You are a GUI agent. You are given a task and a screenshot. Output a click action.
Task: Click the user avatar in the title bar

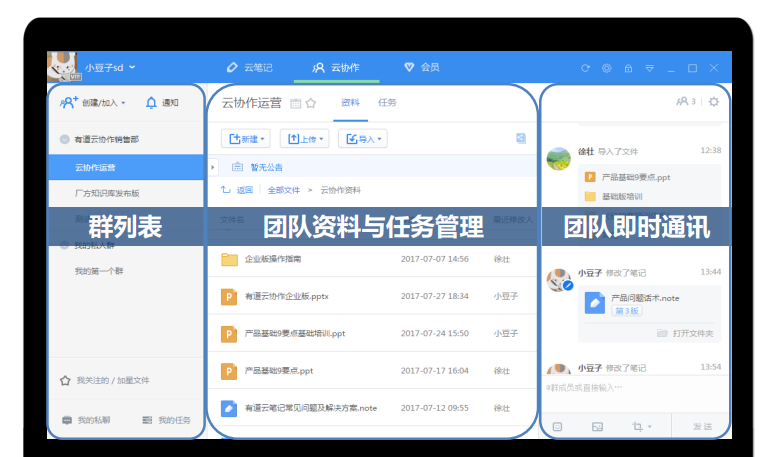(x=63, y=67)
